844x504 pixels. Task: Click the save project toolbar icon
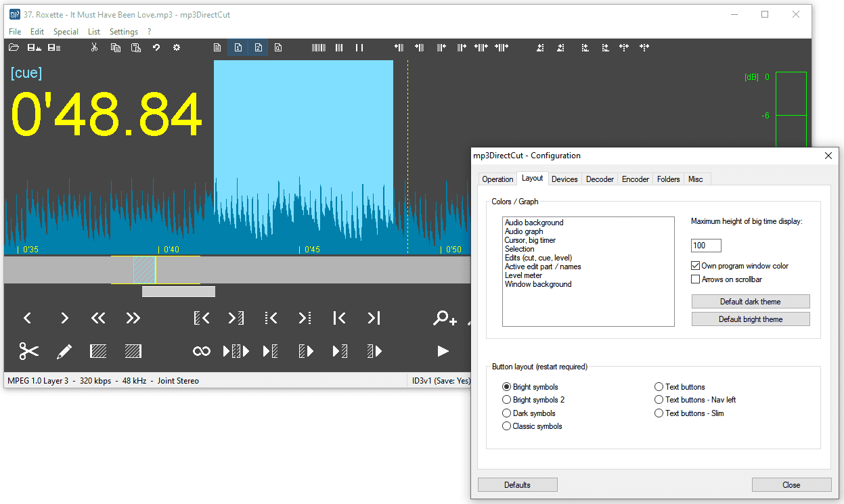(x=54, y=47)
